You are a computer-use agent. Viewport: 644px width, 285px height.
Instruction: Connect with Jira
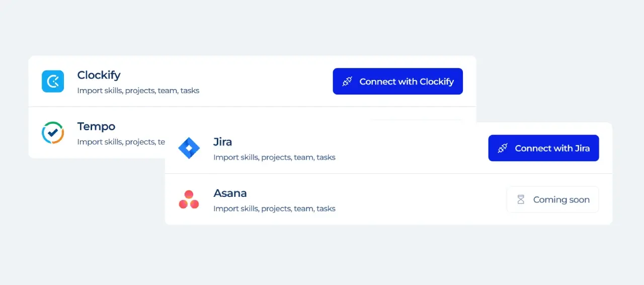coord(543,148)
